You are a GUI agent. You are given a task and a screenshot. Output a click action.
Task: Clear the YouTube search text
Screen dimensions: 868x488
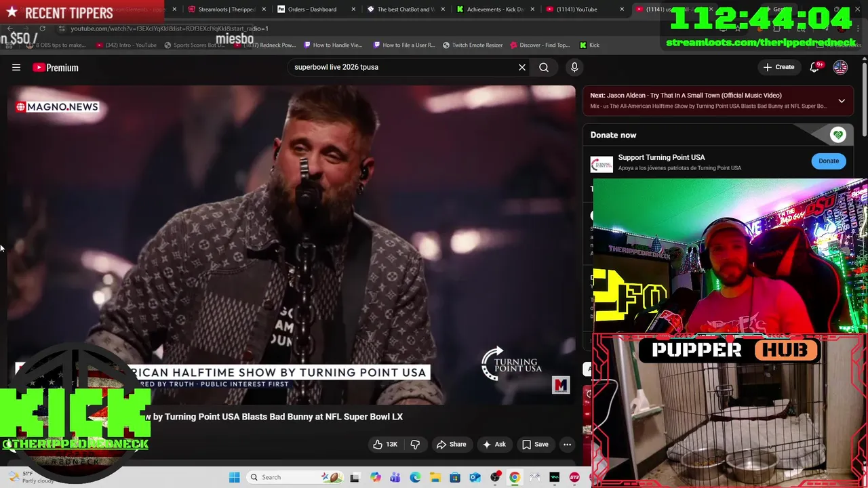point(522,67)
